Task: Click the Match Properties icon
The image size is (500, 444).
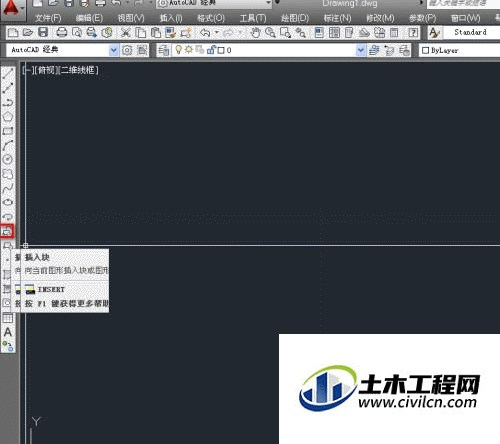Action: [x=171, y=33]
